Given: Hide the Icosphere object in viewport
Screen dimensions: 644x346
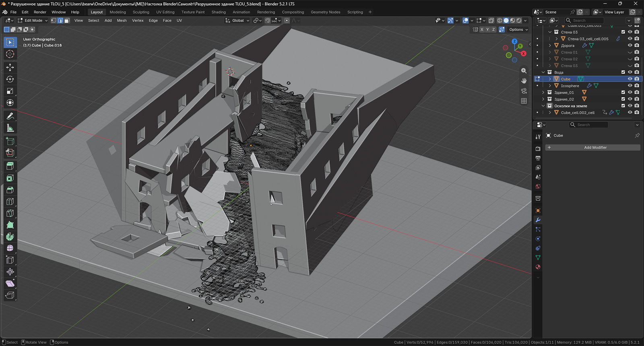Looking at the screenshot, I should 630,86.
